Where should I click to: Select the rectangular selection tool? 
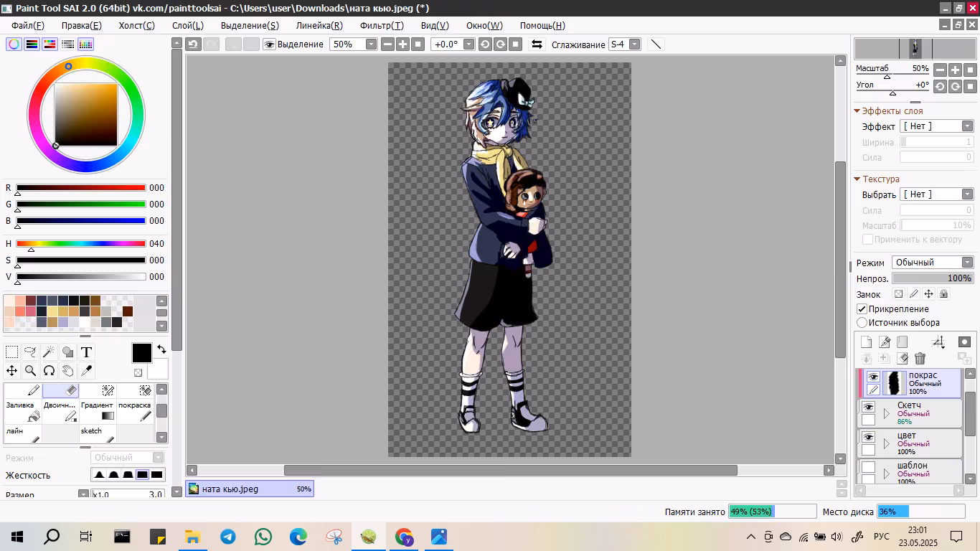(x=12, y=352)
